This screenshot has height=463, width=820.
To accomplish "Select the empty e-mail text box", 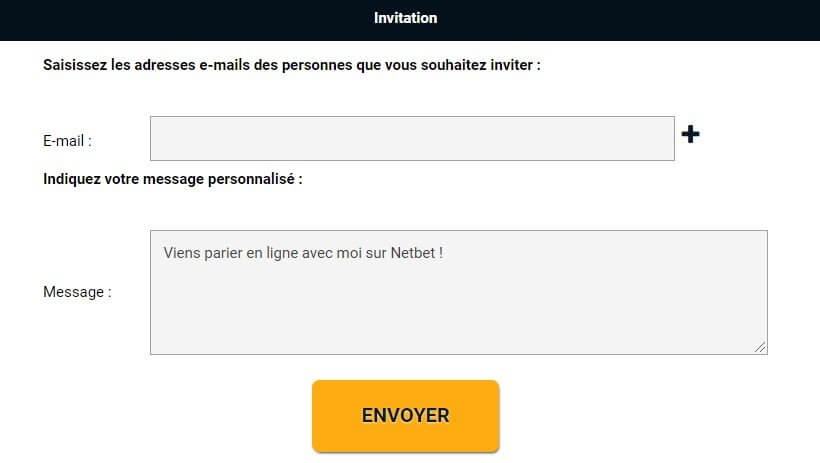I will point(412,138).
